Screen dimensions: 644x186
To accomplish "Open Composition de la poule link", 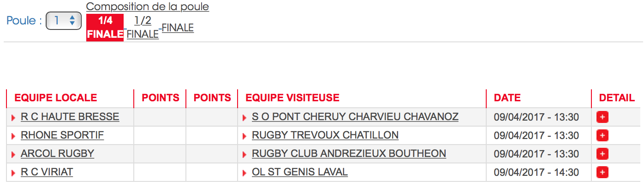I will point(148,7).
